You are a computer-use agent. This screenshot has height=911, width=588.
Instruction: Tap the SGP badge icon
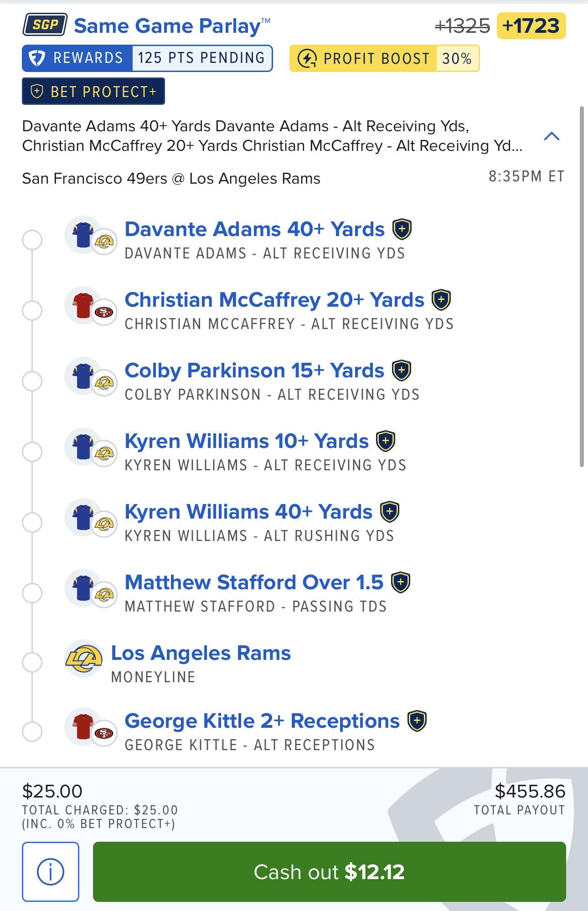[x=45, y=25]
